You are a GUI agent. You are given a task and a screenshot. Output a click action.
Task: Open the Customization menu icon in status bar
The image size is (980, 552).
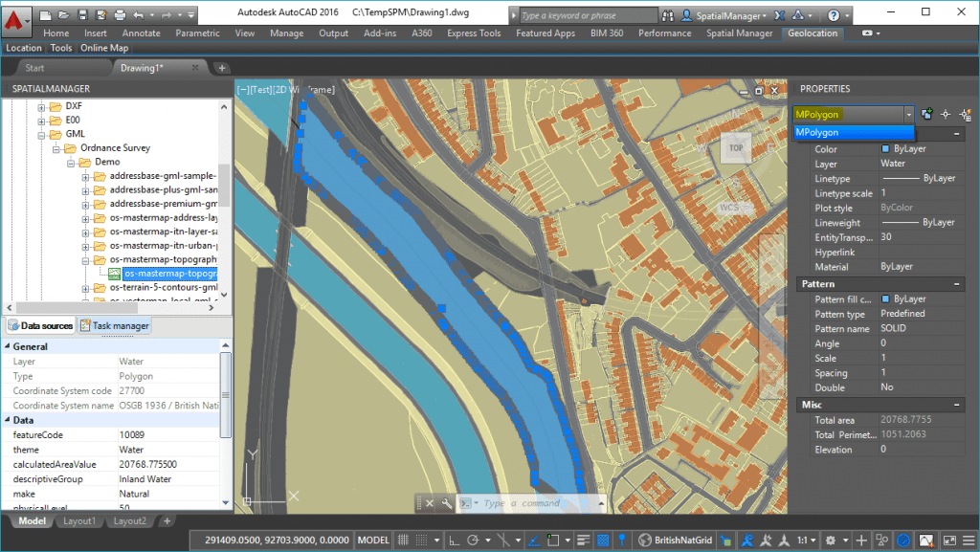967,541
